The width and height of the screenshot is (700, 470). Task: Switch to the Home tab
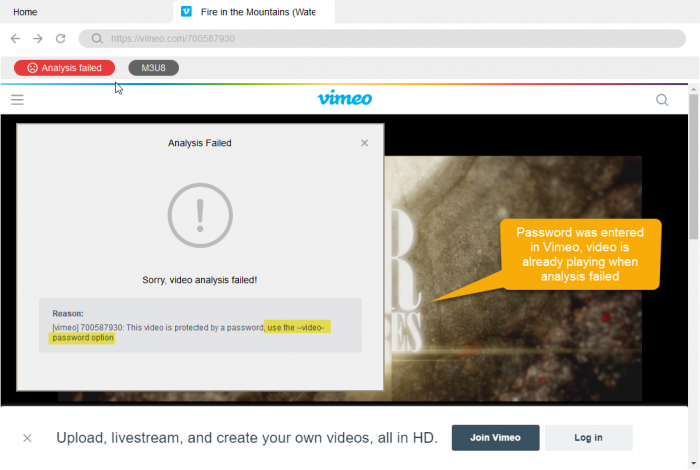pyautogui.click(x=25, y=12)
